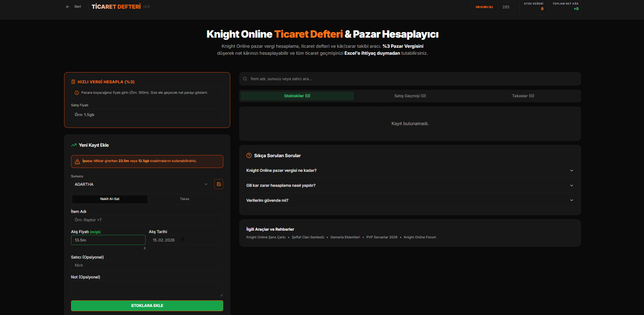The width and height of the screenshot is (644, 315).
Task: Open Knight Online Forum link
Action: pyautogui.click(x=420, y=237)
